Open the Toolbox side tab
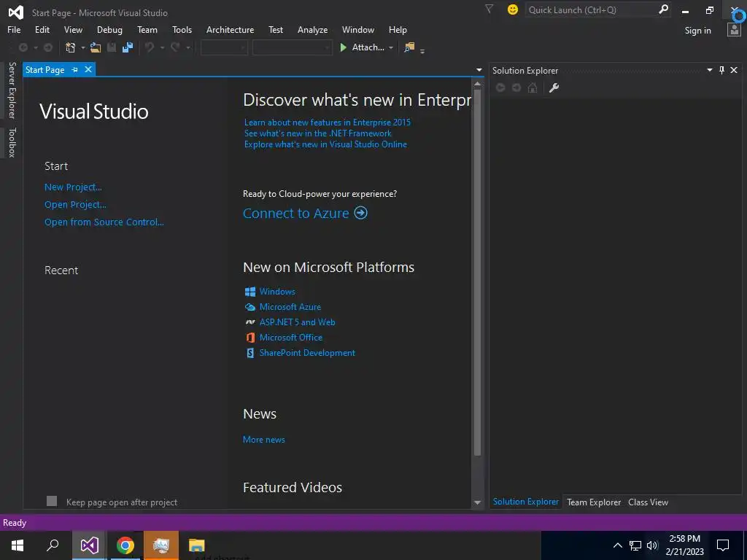 (12, 142)
